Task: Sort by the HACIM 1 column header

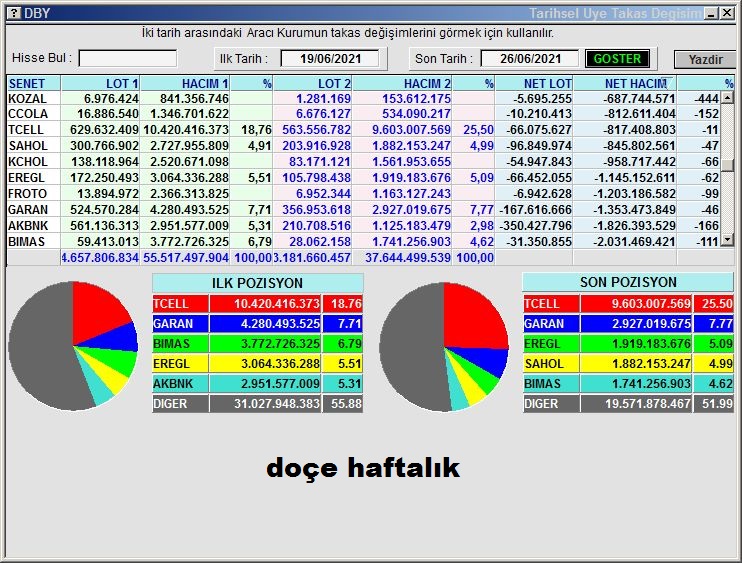Action: tap(185, 83)
